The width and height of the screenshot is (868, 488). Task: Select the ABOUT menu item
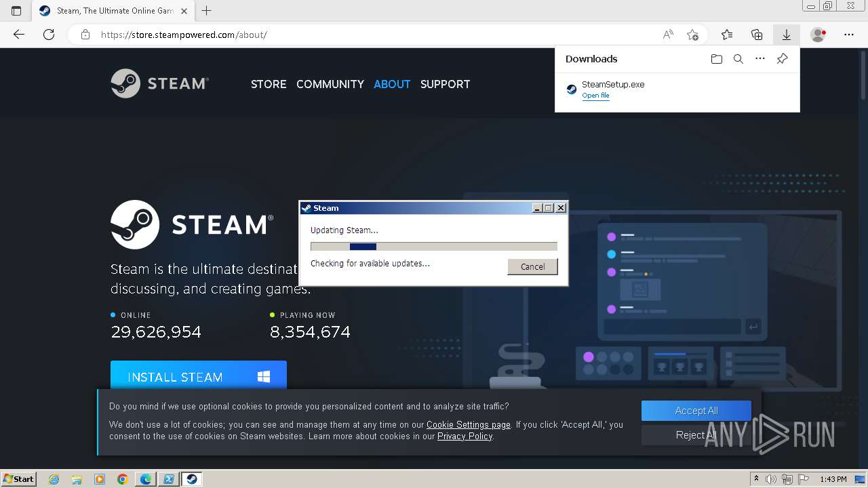point(392,84)
